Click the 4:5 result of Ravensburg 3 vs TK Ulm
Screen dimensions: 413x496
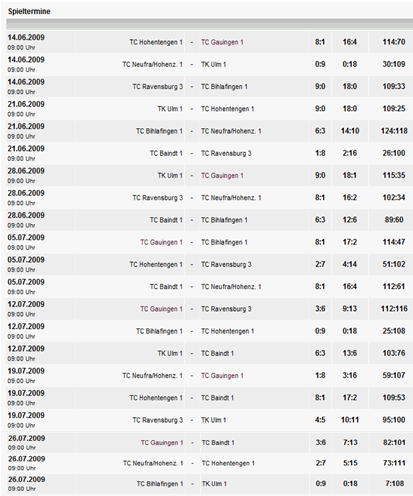tap(320, 420)
